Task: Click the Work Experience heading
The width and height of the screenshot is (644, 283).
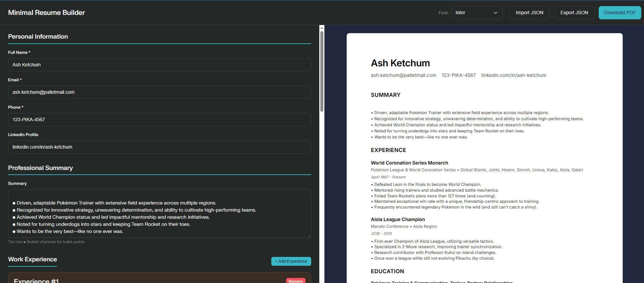Action: [x=32, y=259]
